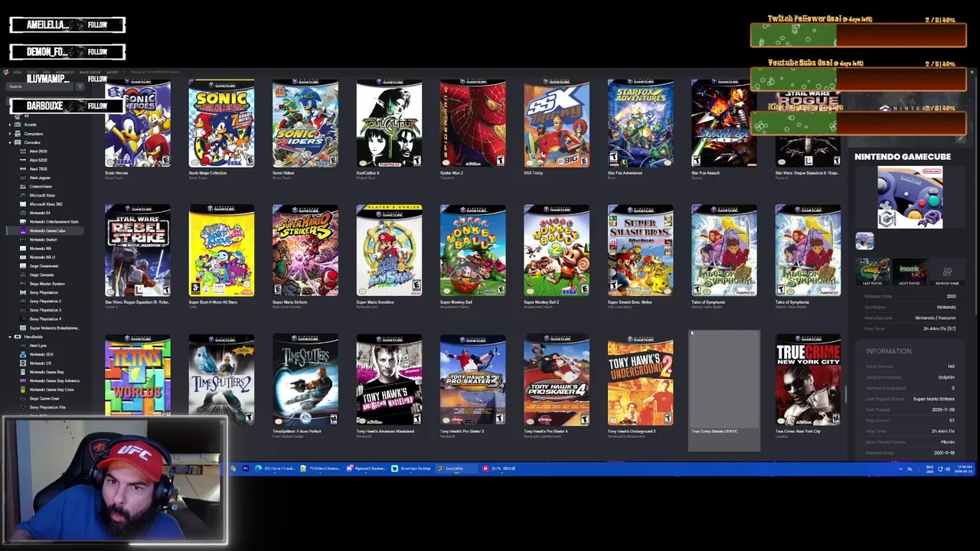
Task: Select Nintendo 64 platform
Action: (x=40, y=213)
